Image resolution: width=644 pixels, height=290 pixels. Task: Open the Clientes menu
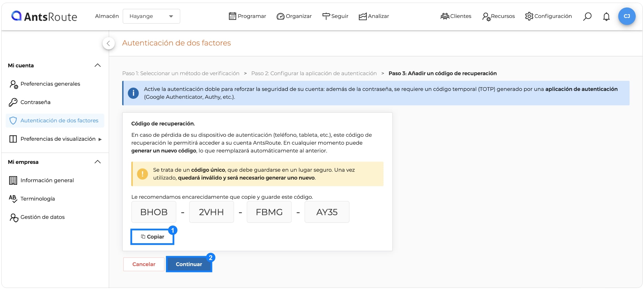[x=456, y=16]
